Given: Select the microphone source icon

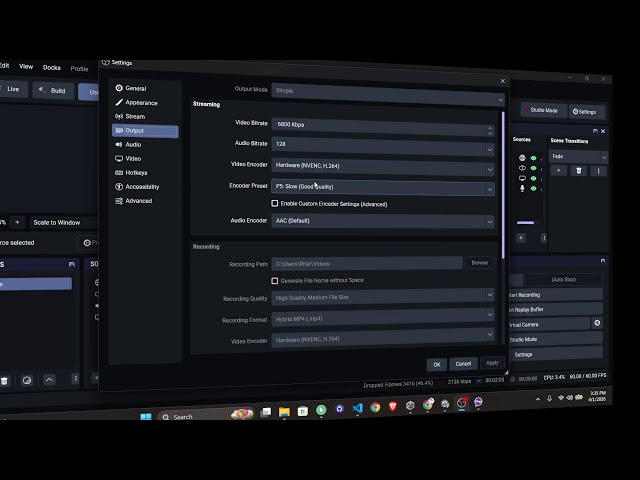Looking at the screenshot, I should coord(522,189).
